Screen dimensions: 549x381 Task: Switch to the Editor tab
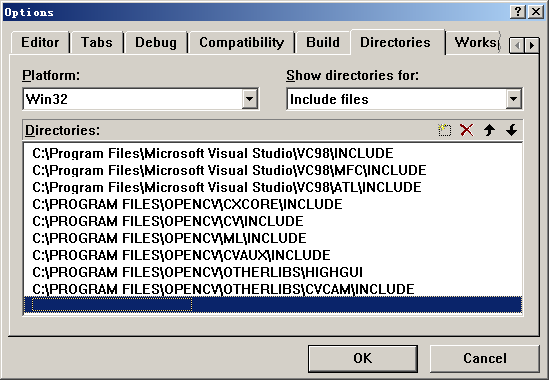pos(40,42)
